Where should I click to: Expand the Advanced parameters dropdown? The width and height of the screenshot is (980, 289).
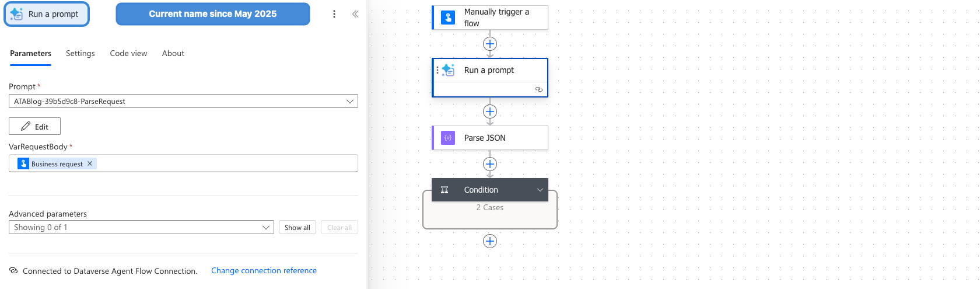(141, 227)
